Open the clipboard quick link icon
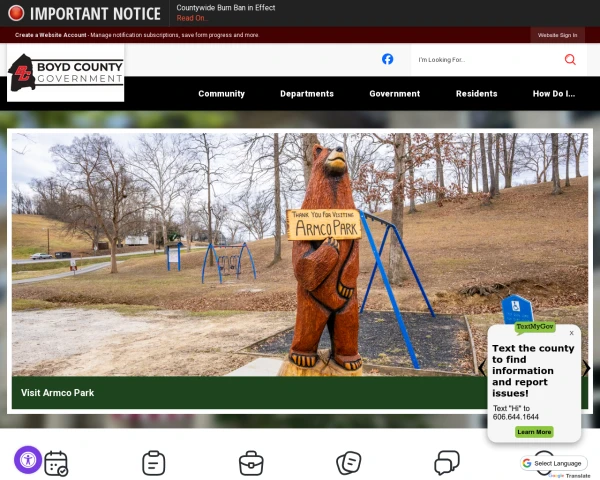 point(154,463)
